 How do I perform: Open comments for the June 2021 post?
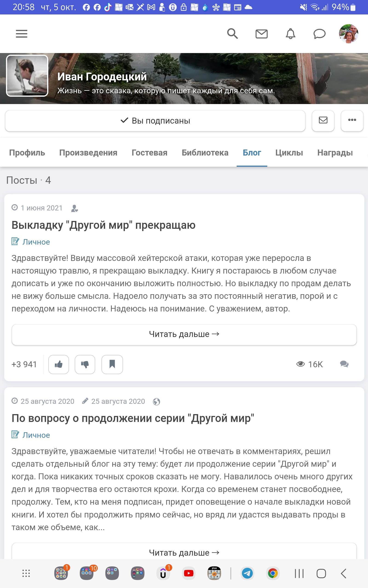coord(344,364)
